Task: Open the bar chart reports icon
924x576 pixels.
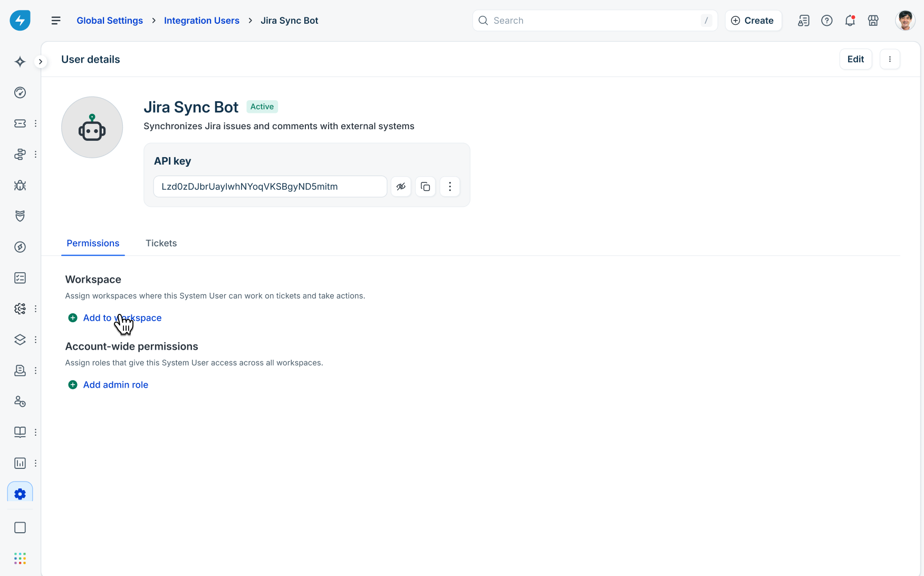Action: (x=20, y=463)
